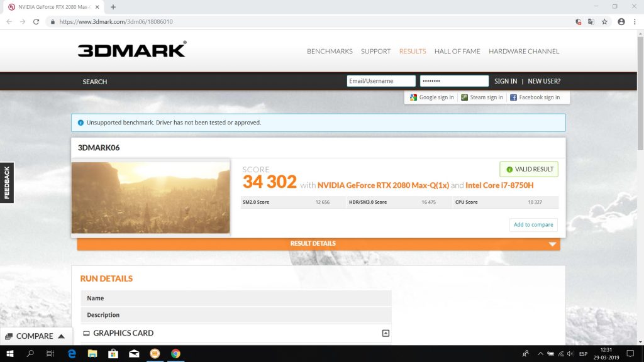Click the Chrome profile avatar icon
This screenshot has width=644, height=362.
tap(621, 21)
